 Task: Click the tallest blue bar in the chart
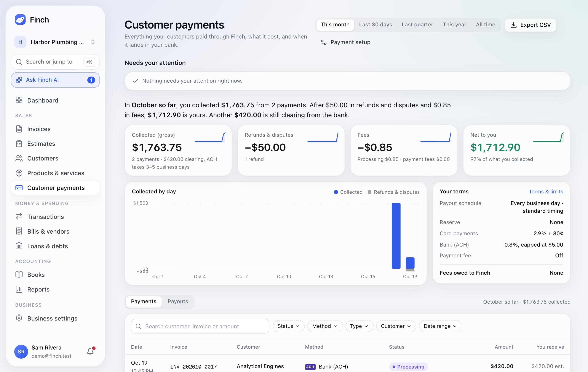pos(396,236)
